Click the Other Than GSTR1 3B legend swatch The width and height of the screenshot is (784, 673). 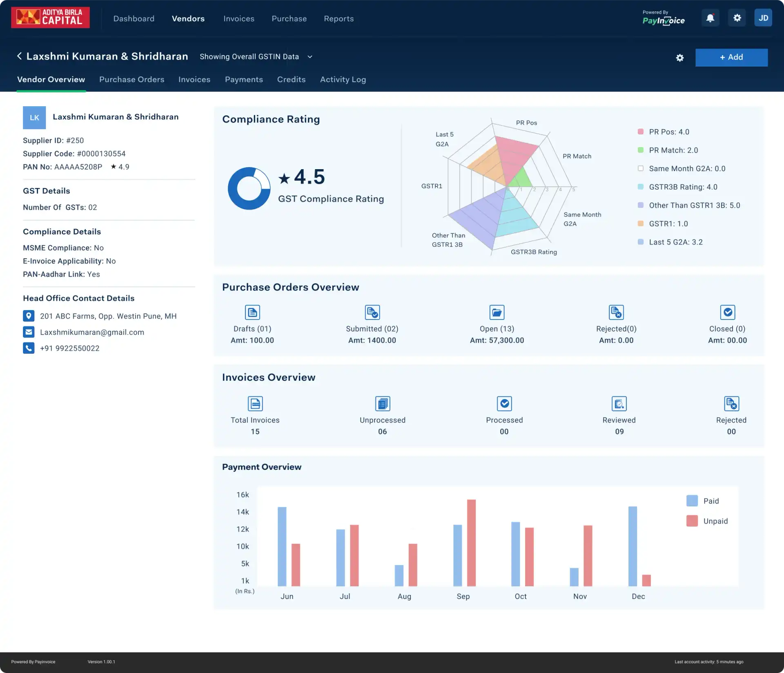point(641,205)
